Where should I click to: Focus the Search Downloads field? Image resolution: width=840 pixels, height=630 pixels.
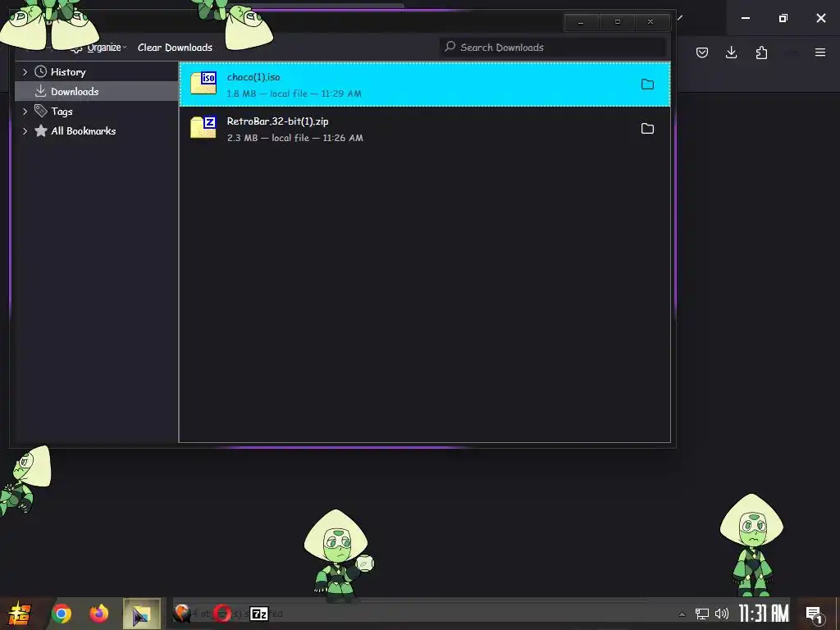[x=553, y=47]
